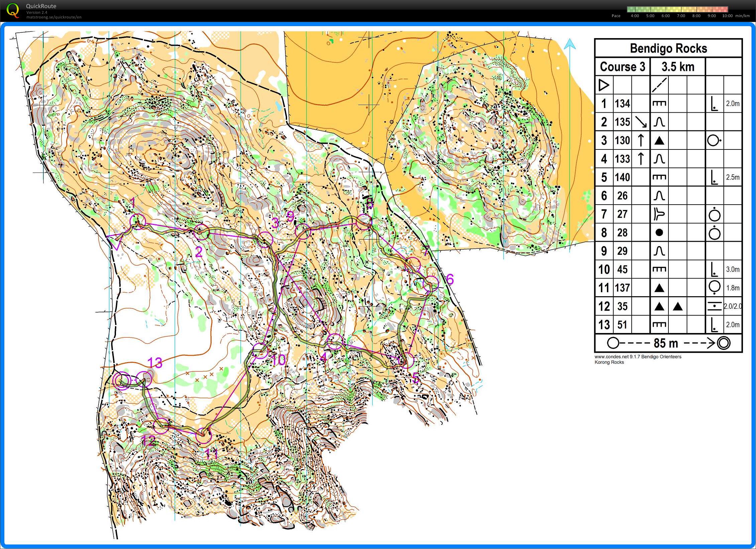The width and height of the screenshot is (756, 549).
Task: Click the 3.5 km distance cell
Action: [677, 67]
